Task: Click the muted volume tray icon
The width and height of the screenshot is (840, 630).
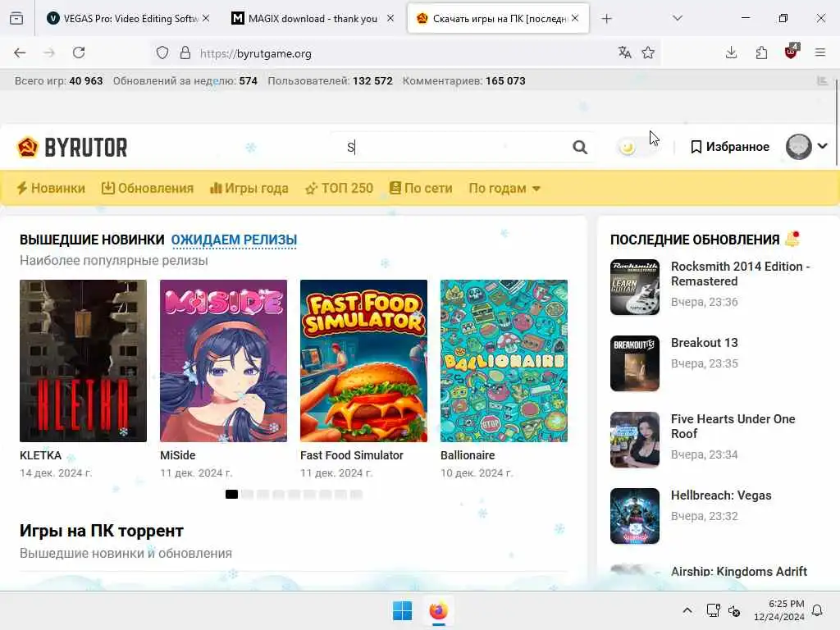Action: pyautogui.click(x=734, y=610)
